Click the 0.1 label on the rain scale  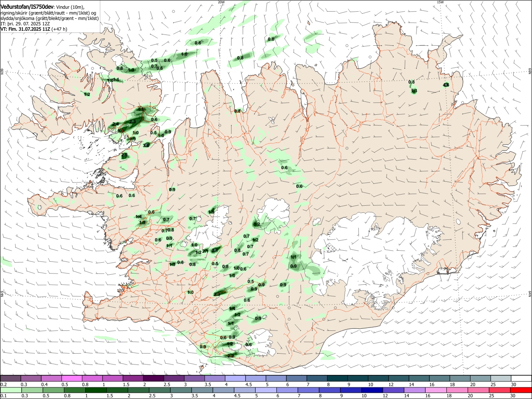(x=3, y=396)
